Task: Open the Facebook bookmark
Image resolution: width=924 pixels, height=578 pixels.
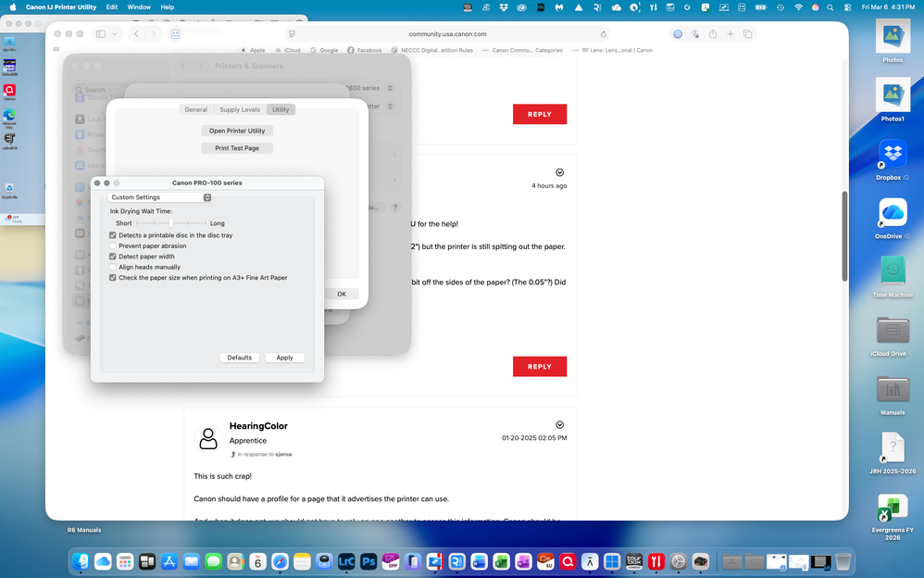Action: point(364,50)
